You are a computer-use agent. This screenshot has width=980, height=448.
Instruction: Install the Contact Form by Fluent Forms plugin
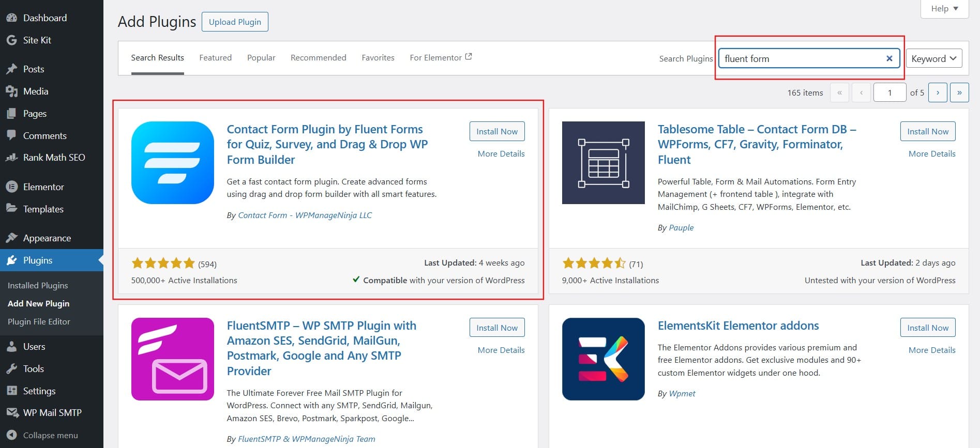pyautogui.click(x=497, y=131)
